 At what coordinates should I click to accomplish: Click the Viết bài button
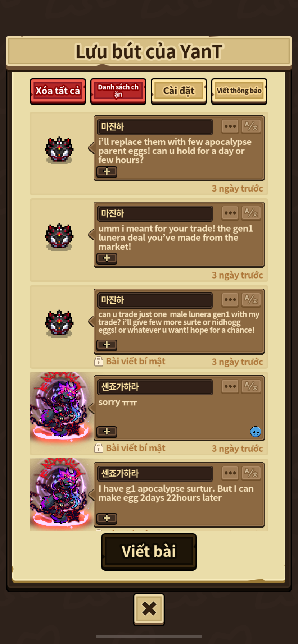pos(149,552)
